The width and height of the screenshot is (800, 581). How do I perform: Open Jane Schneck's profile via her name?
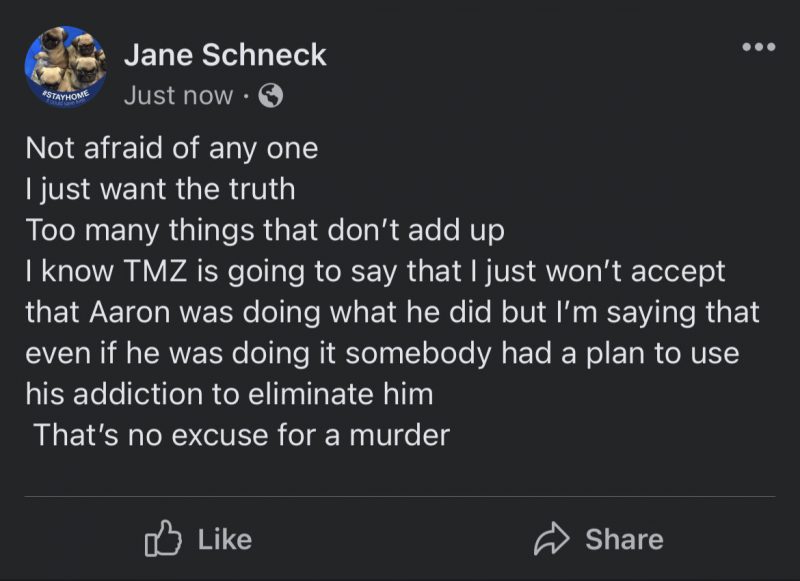point(225,55)
